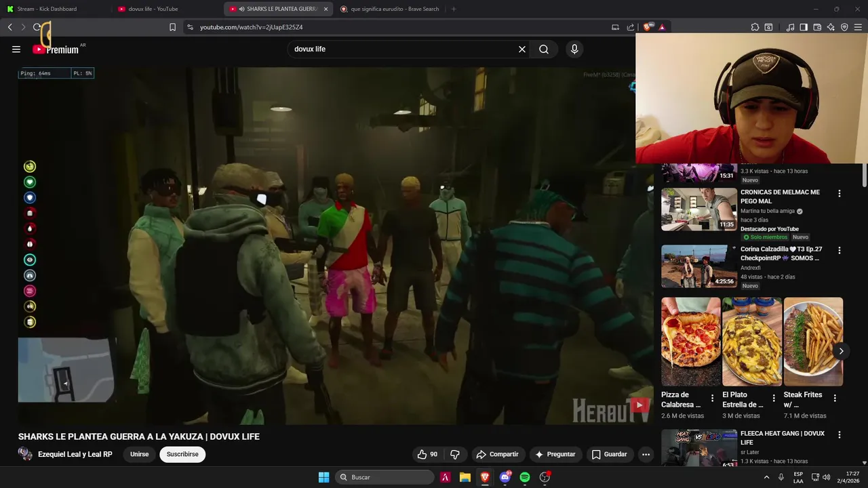Show hidden system tray icons
Screen dimensions: 868x488
[x=767, y=477]
